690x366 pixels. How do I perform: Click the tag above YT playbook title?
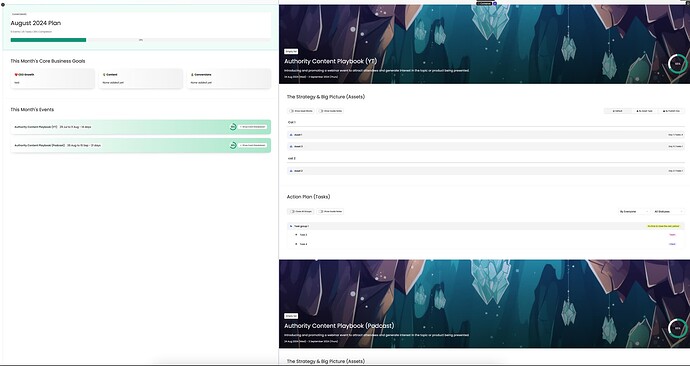291,51
